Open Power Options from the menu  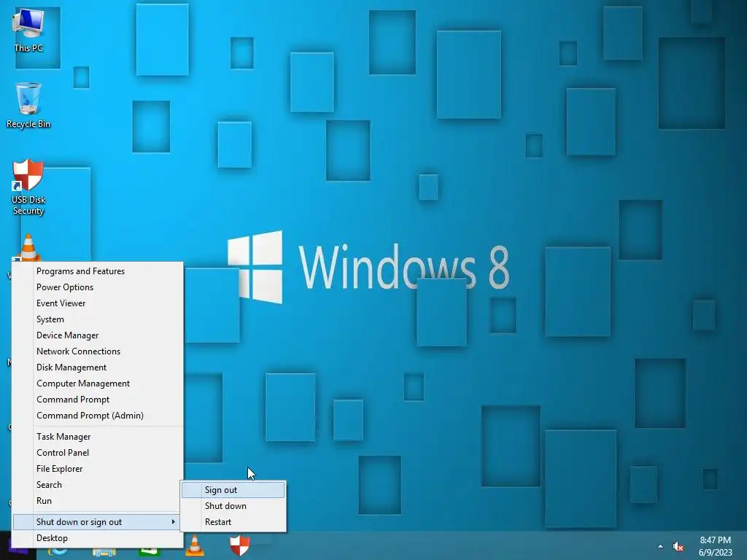pyautogui.click(x=98, y=287)
